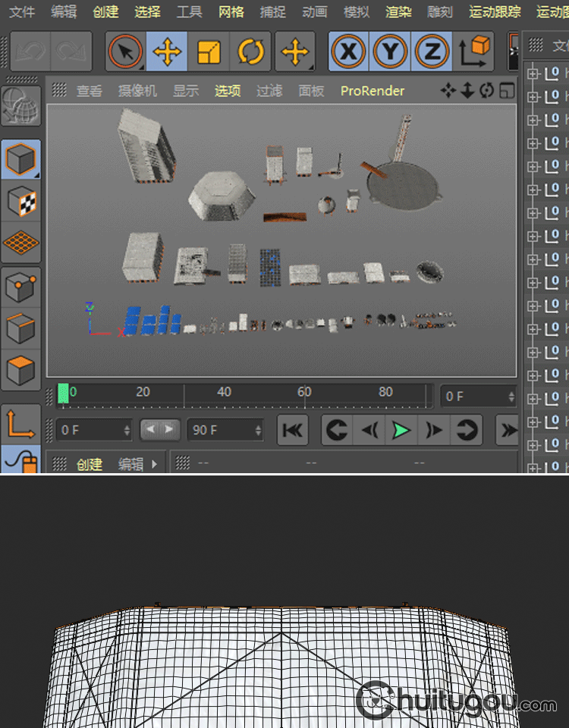The width and height of the screenshot is (569, 728).
Task: Switch to Polygons mode icon
Action: tap(20, 371)
